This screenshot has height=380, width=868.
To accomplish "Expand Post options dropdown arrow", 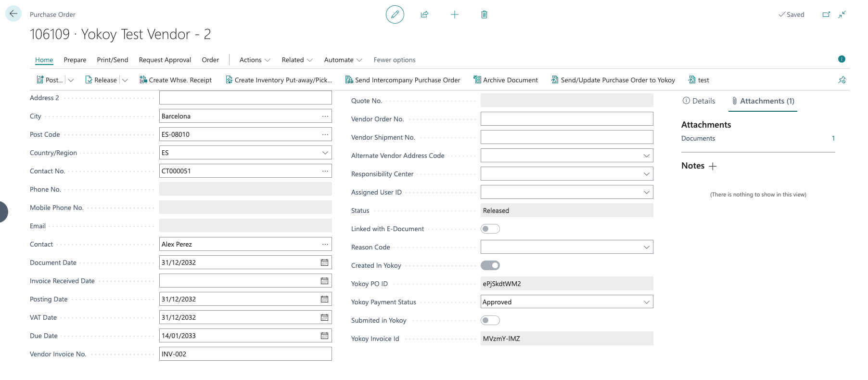I will tap(71, 80).
